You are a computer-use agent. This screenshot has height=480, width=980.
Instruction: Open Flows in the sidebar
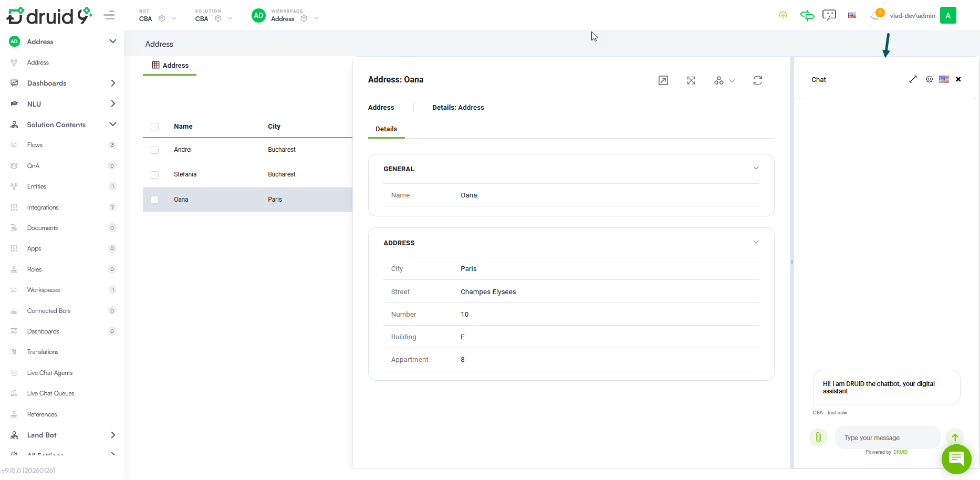[x=35, y=145]
